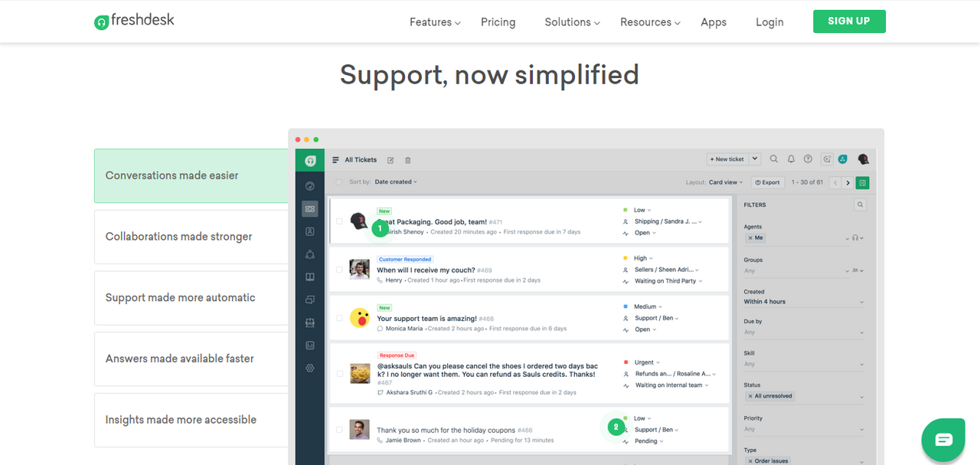Select checkbox for cancel shoes ticket #467
The image size is (980, 465).
click(339, 374)
